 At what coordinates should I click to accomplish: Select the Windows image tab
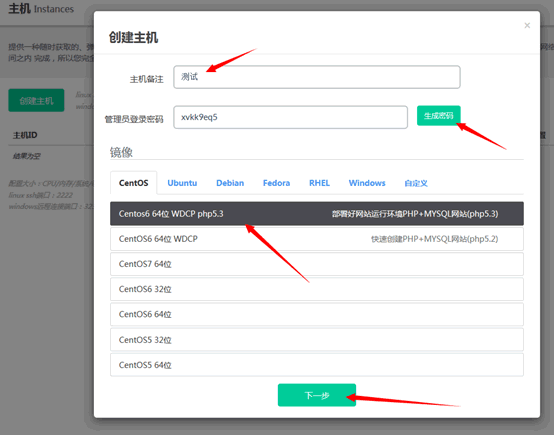point(367,183)
